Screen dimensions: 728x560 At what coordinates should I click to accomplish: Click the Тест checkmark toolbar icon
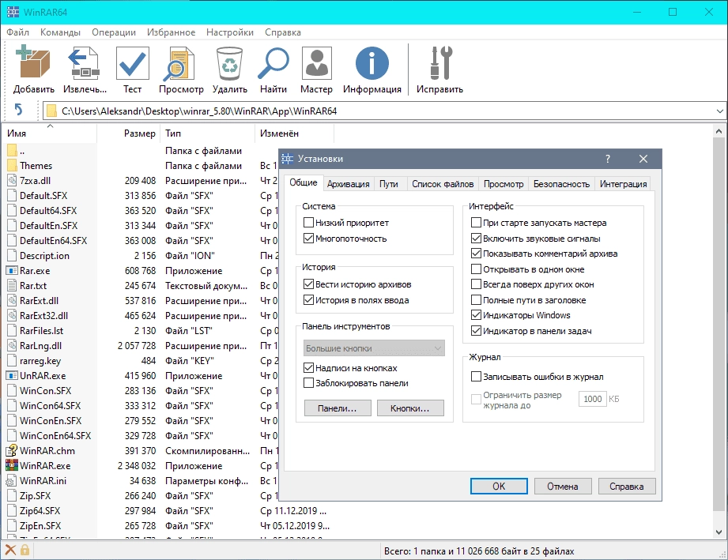click(x=132, y=63)
